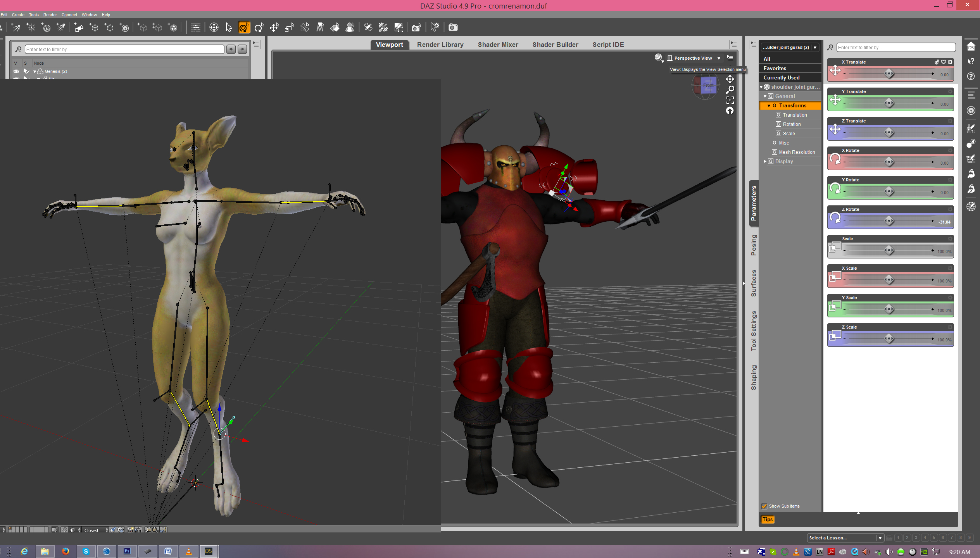The height and width of the screenshot is (558, 980).
Task: Switch to the Render Library tab
Action: [440, 45]
